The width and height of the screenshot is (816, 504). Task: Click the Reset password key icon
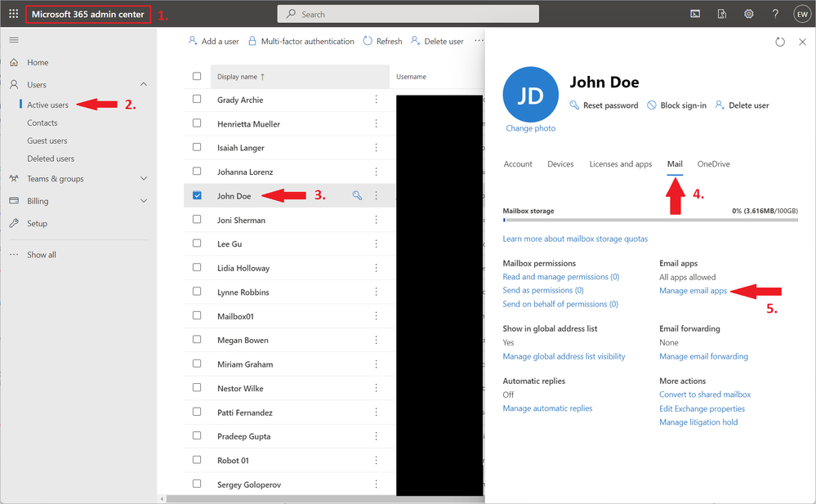574,105
